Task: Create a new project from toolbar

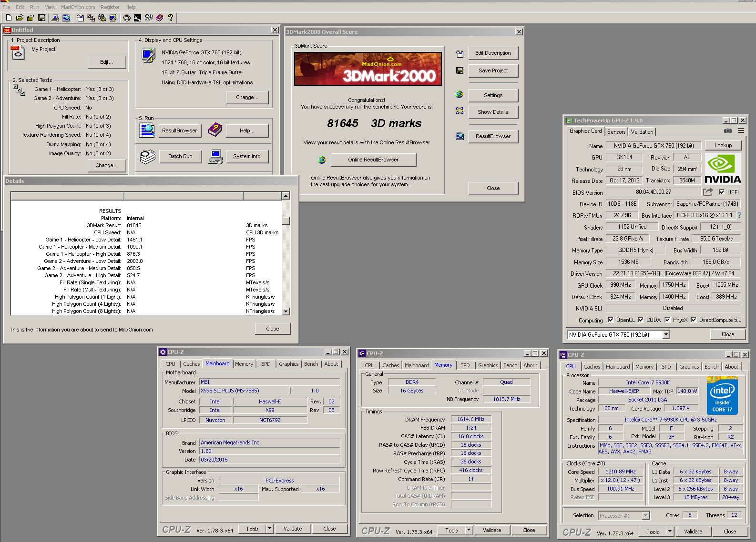Action: pos(9,18)
